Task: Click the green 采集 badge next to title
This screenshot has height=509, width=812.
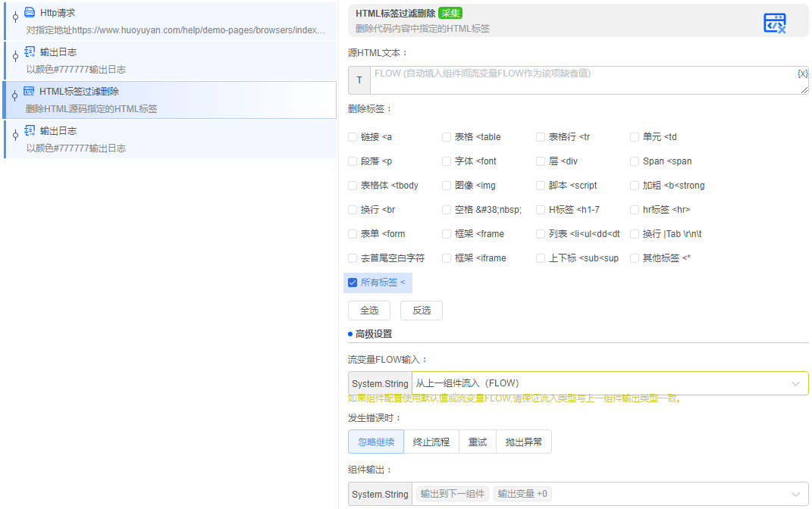Action: click(x=450, y=13)
